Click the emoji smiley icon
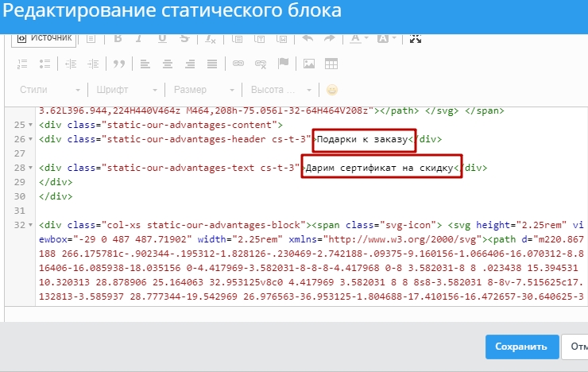Image resolution: width=588 pixels, height=372 pixels. coord(332,90)
